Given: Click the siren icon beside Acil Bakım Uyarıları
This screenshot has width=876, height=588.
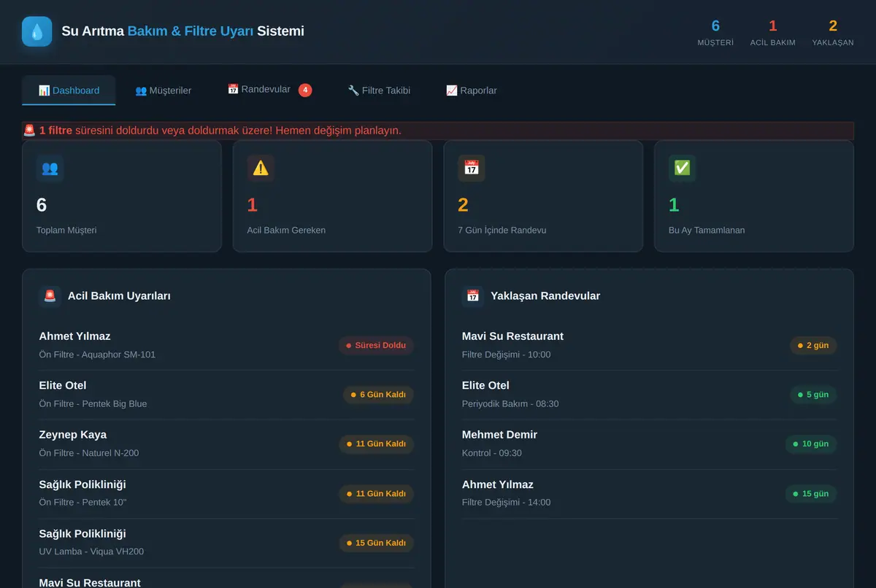Looking at the screenshot, I should (50, 295).
